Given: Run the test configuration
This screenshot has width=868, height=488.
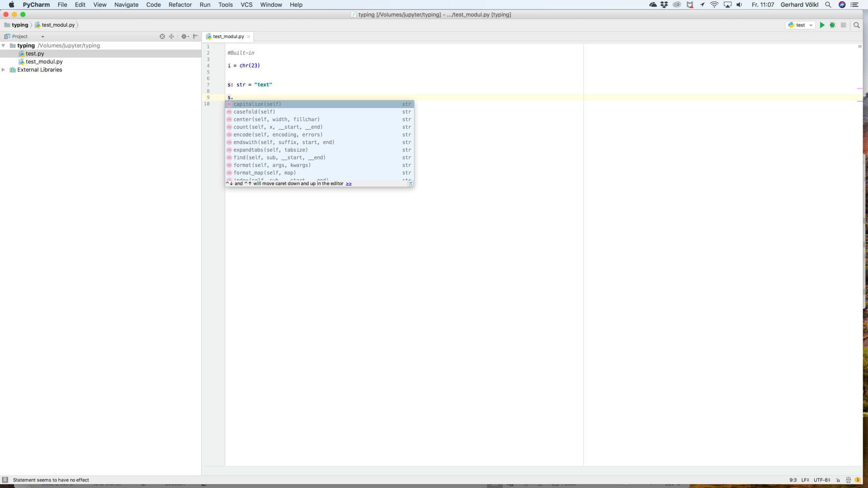Looking at the screenshot, I should coord(822,25).
